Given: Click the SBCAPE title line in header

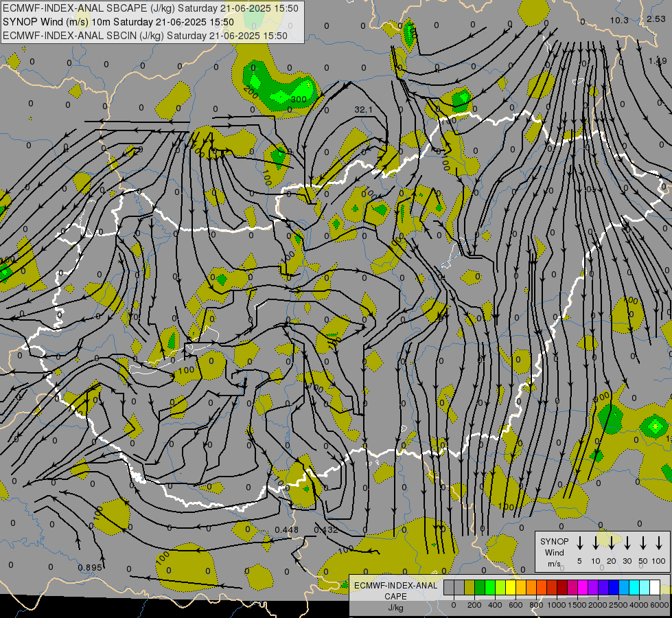Looking at the screenshot, I should tap(150, 8).
